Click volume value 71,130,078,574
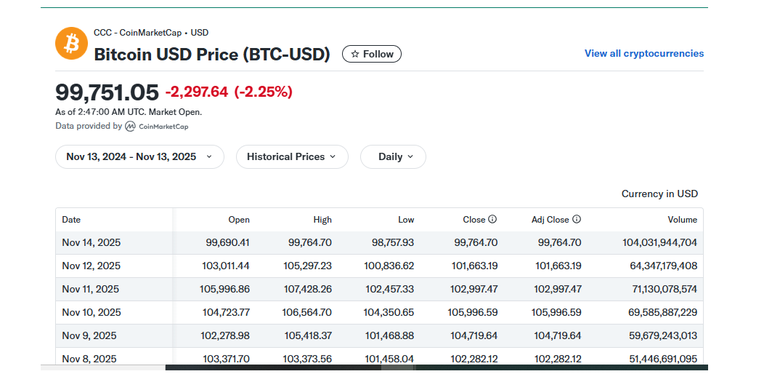This screenshot has width=780, height=390. pos(664,289)
